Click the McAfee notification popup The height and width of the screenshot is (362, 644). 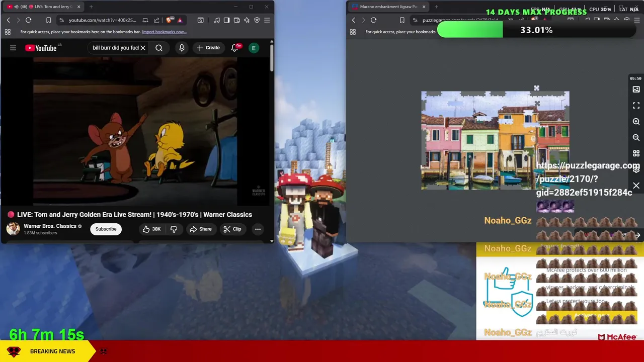point(560,292)
